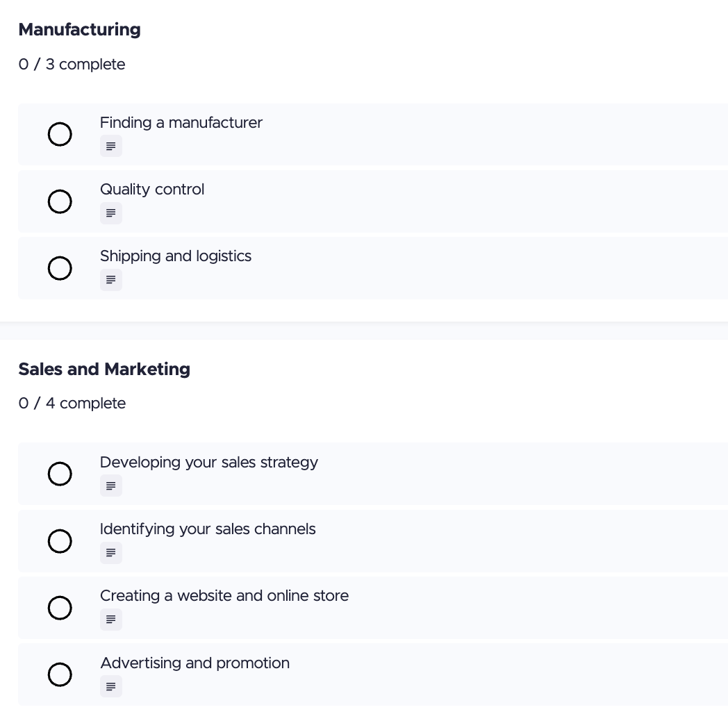Open notes icon under Finding a manufacturer
Viewport: 728px width, 721px height.
tap(110, 147)
